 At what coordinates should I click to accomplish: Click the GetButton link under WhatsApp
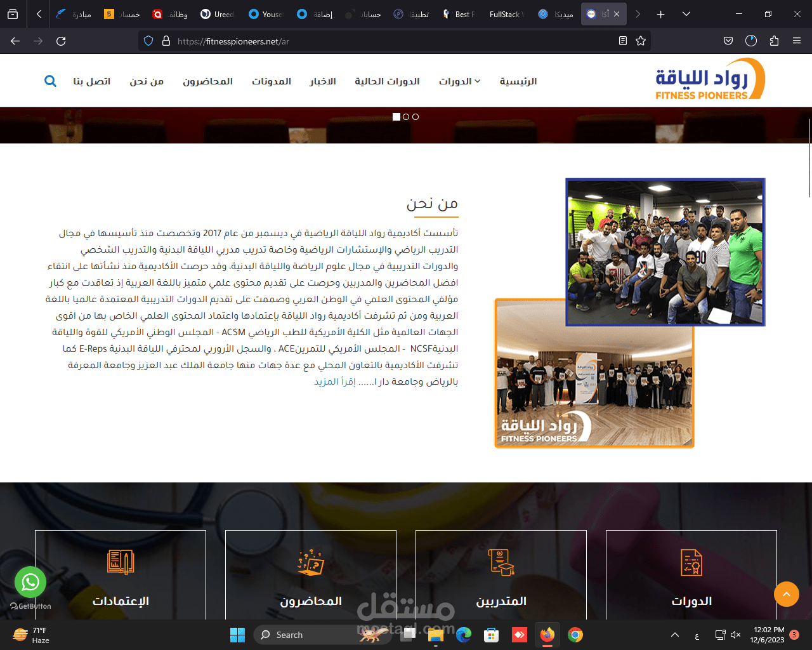(30, 606)
